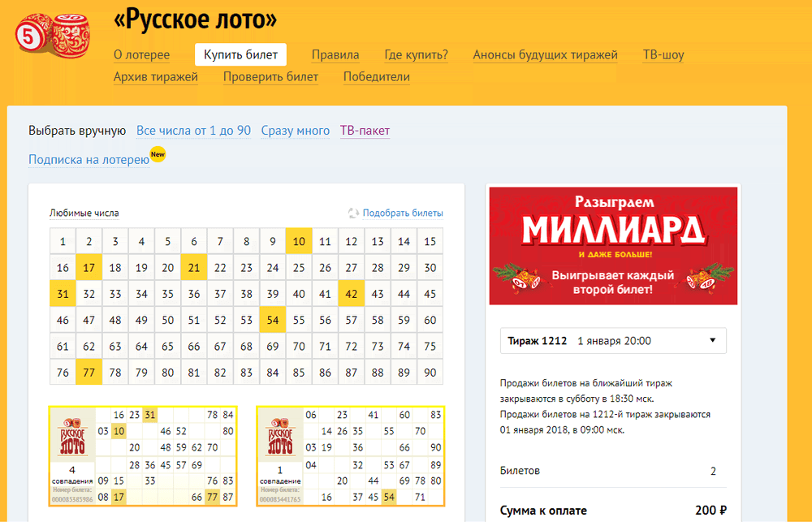Click the text about 1212-й тираж sales closing
Viewport: 812px width, 526px height.
click(605, 422)
